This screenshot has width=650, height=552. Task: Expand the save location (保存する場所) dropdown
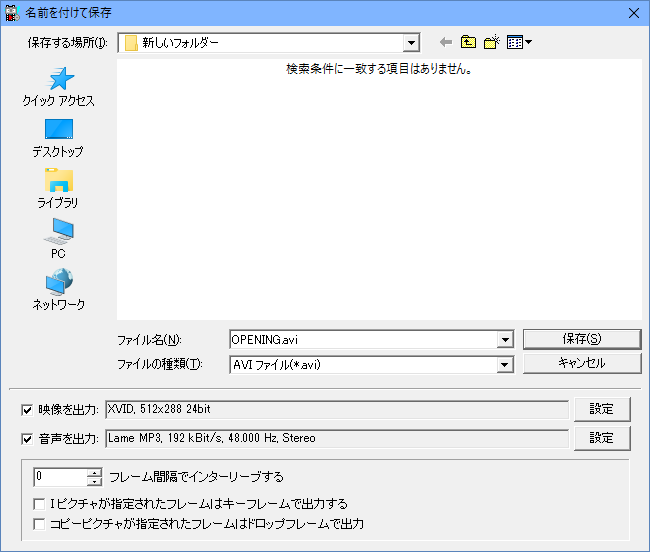tap(411, 43)
